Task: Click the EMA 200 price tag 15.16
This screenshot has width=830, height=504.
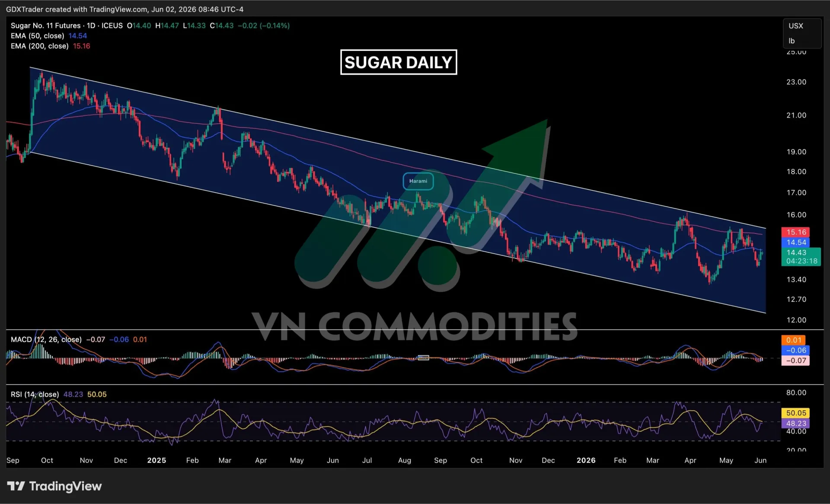Action: [x=795, y=232]
